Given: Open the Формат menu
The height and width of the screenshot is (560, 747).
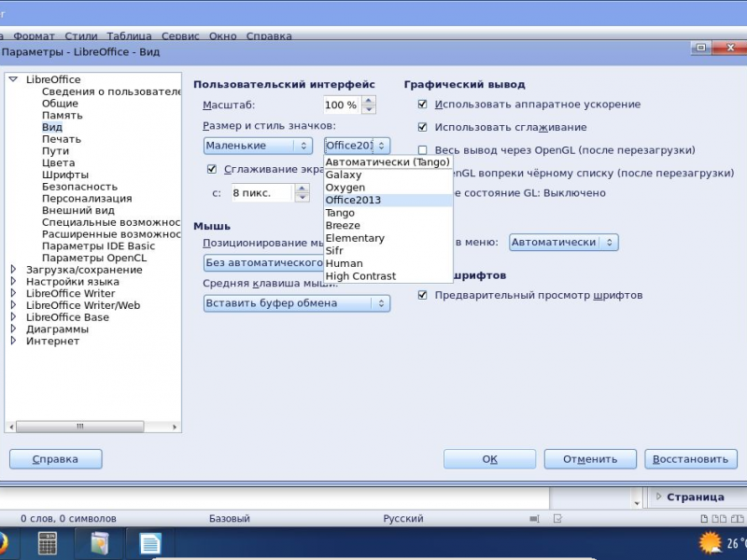Looking at the screenshot, I should [x=34, y=35].
